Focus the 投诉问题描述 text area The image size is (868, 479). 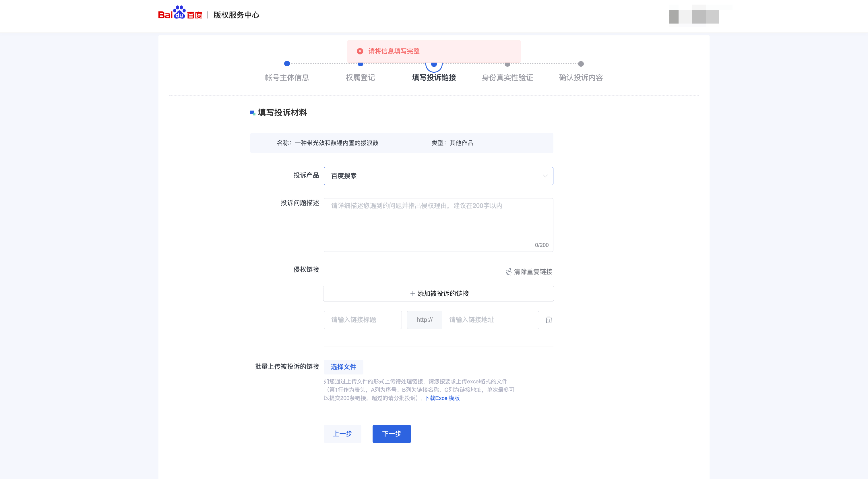438,225
